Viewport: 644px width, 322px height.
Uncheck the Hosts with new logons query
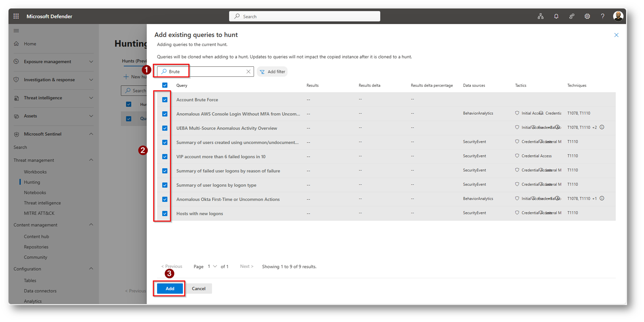click(x=165, y=213)
